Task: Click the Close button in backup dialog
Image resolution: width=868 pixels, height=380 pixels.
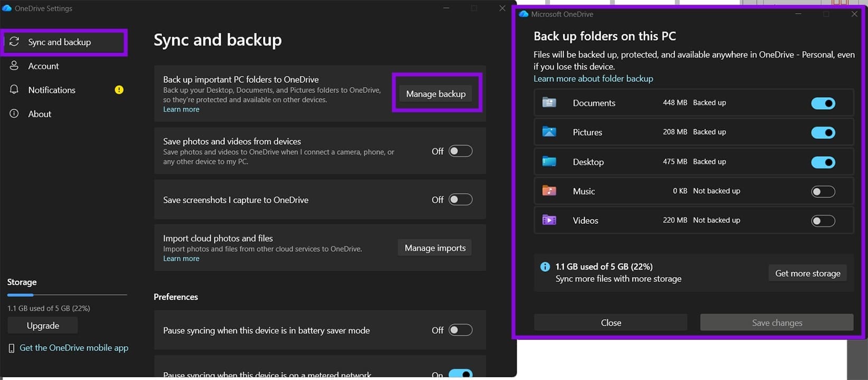Action: (x=611, y=322)
